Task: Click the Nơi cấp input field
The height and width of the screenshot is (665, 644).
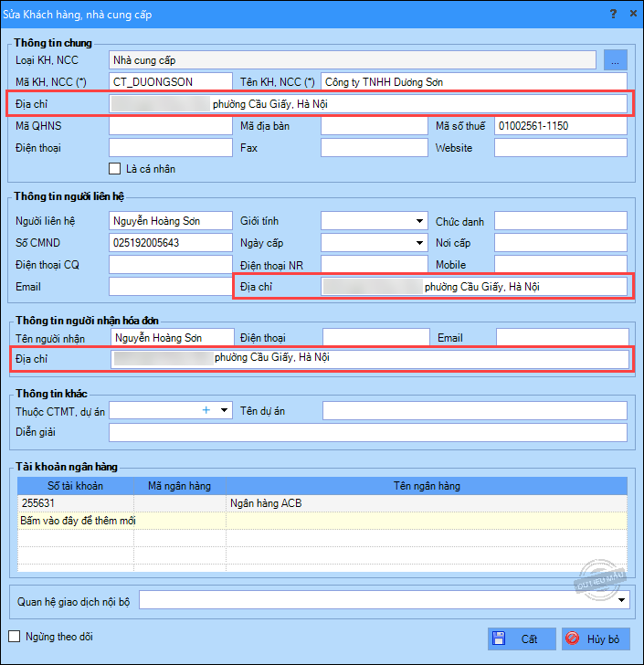Action: [x=561, y=243]
